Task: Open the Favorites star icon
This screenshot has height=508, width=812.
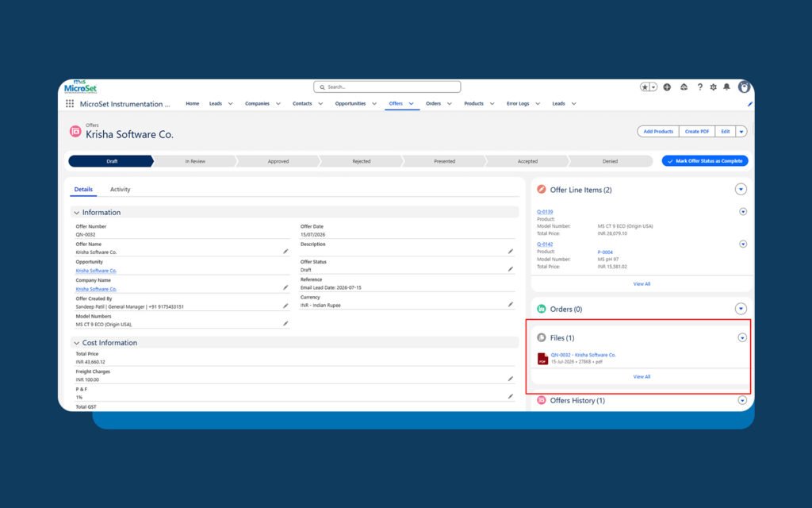Action: (645, 87)
